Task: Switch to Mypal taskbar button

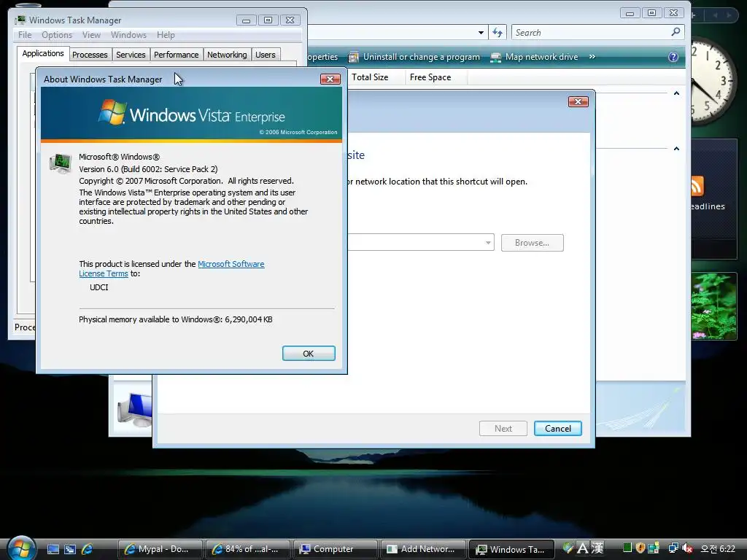Action: coord(160,549)
